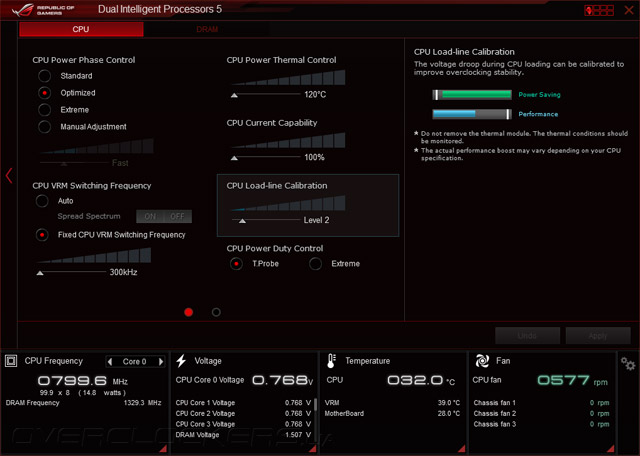The height and width of the screenshot is (456, 640).
Task: Expand the Fan panel corner arrow
Action: click(611, 449)
